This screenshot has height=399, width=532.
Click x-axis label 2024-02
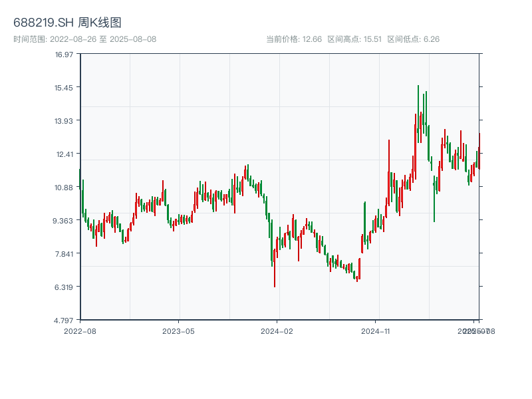(277, 331)
